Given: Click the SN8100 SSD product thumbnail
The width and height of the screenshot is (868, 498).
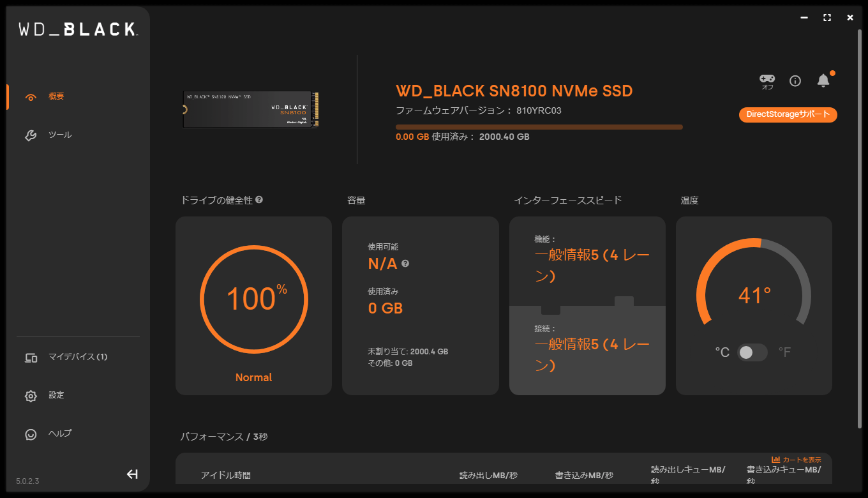Looking at the screenshot, I should [x=251, y=109].
